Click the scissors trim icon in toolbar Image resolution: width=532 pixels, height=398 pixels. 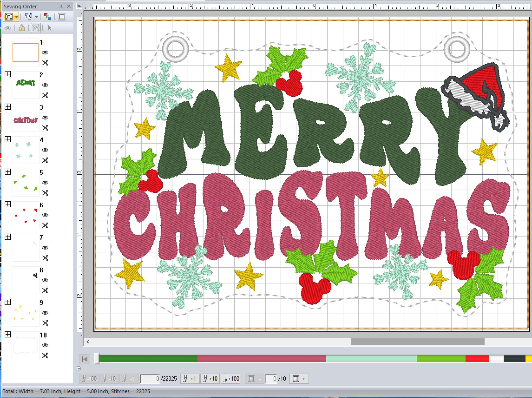coord(36,28)
